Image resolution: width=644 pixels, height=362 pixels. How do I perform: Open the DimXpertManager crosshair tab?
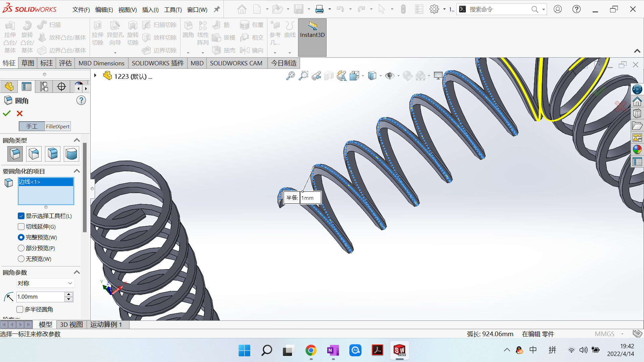coord(61,86)
